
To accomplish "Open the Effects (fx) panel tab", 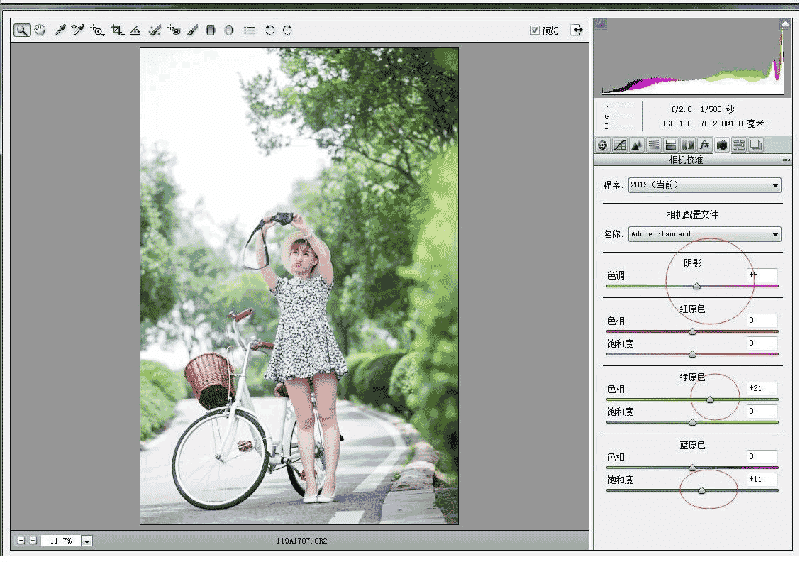I will [x=704, y=145].
